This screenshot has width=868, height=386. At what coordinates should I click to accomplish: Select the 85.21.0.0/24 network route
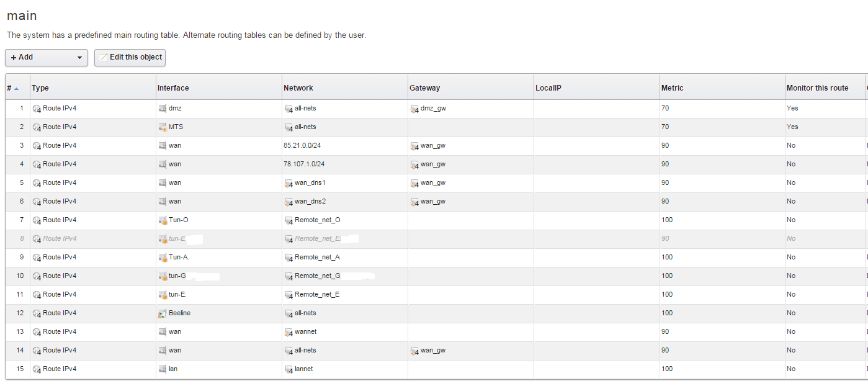[x=304, y=145]
